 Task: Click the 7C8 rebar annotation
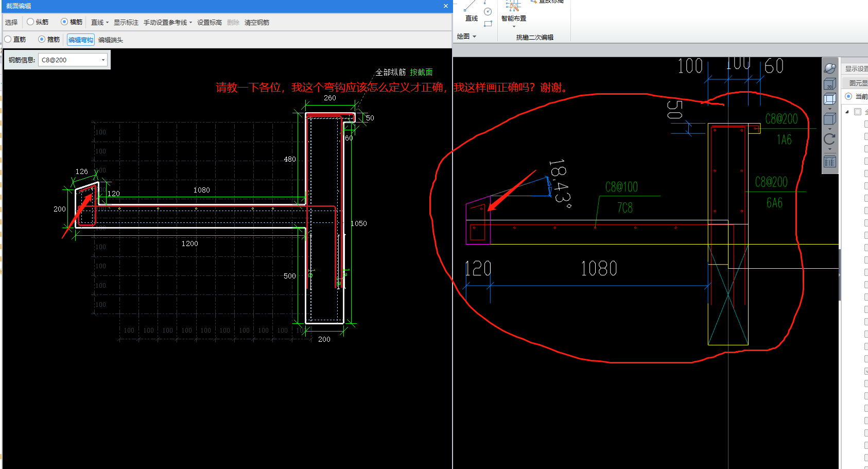point(625,208)
